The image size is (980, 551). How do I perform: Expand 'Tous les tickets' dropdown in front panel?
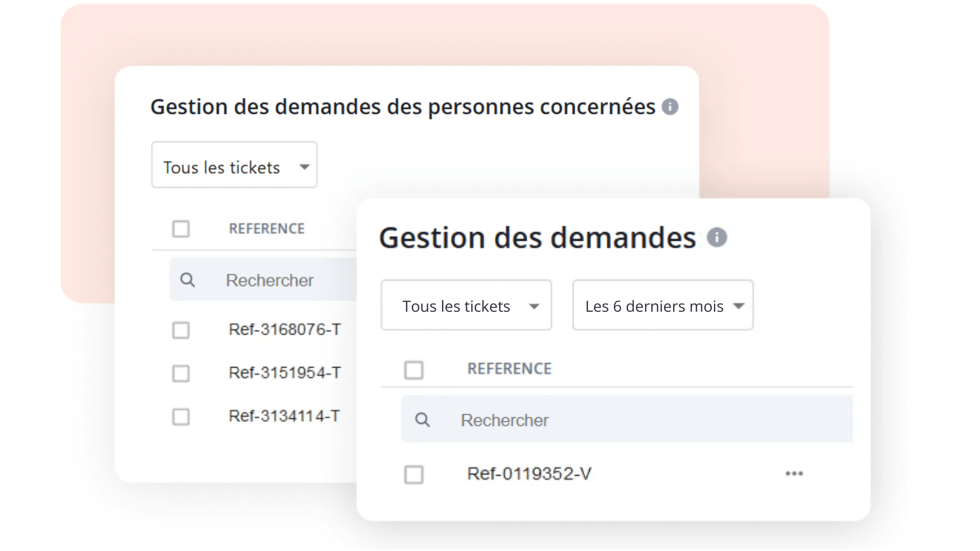pos(466,305)
